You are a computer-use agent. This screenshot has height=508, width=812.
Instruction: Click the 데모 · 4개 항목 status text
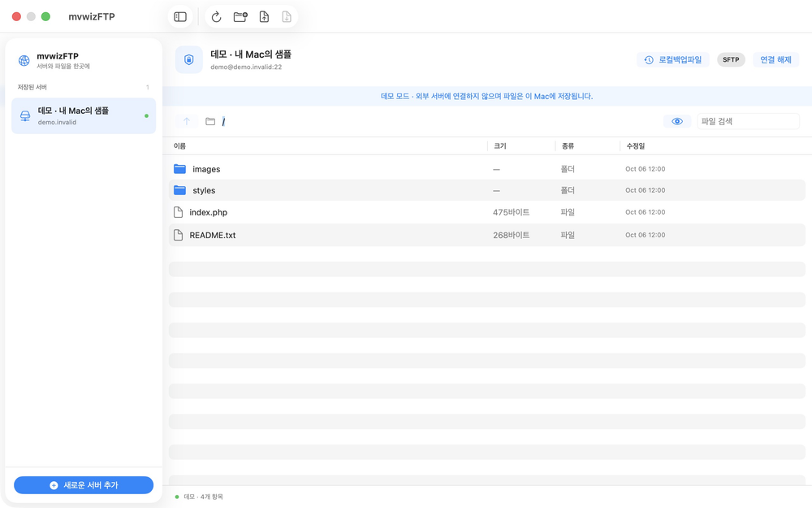(x=204, y=497)
